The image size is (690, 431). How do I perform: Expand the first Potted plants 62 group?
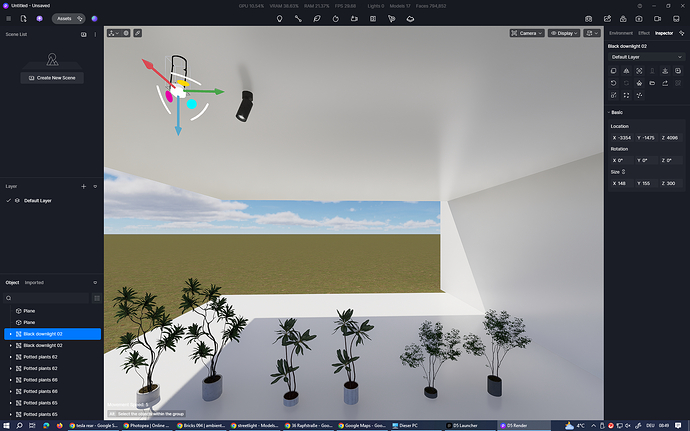[10, 357]
